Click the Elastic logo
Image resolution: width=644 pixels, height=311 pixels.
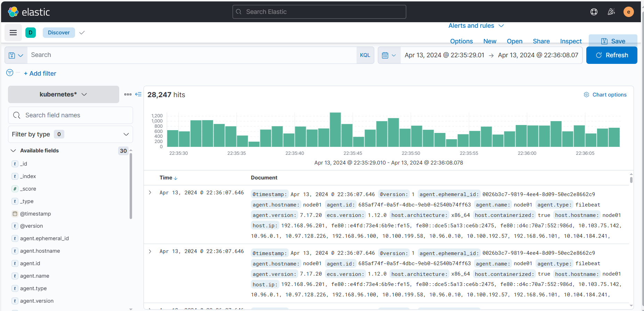(29, 12)
